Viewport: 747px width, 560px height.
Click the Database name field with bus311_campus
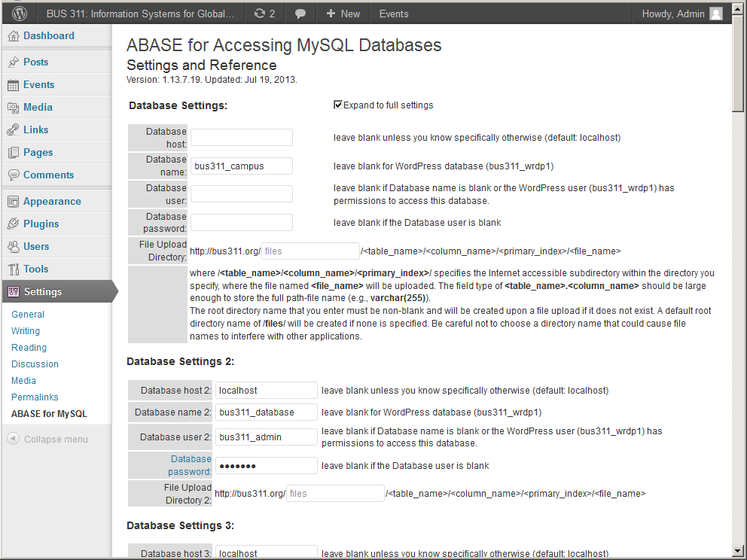tap(241, 166)
